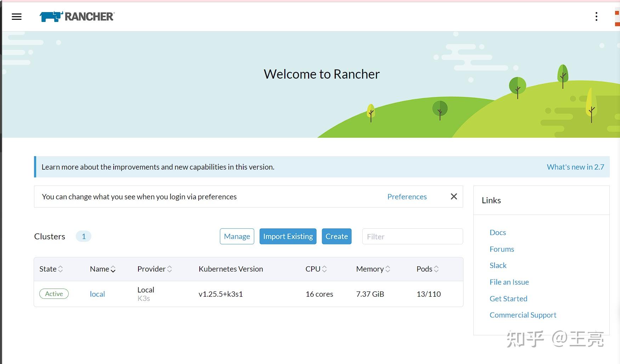Click the Create cluster button
620x364 pixels.
tap(336, 236)
